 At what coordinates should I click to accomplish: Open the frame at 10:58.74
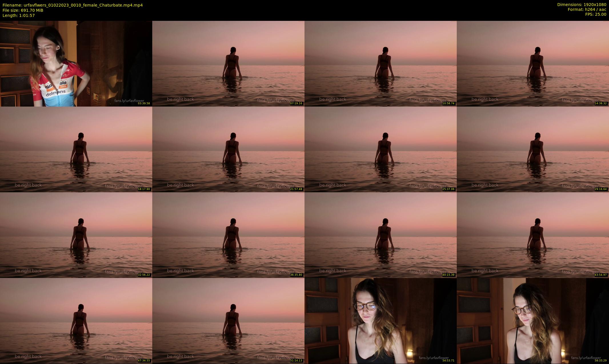pos(380,63)
